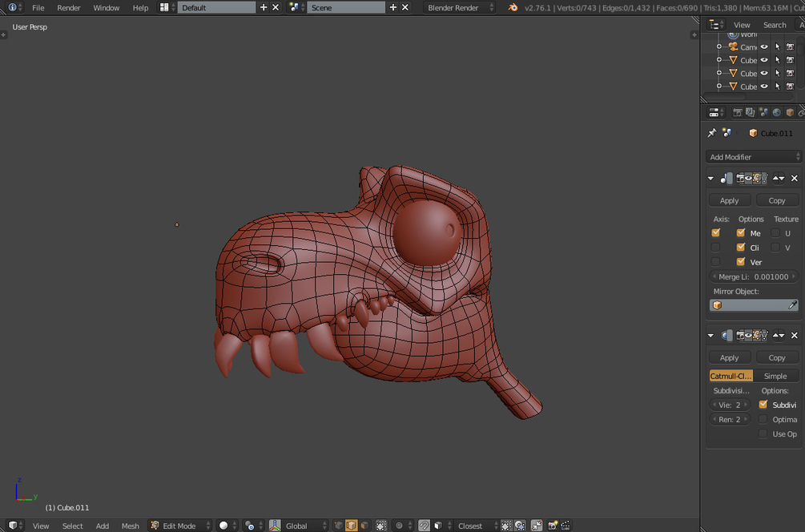805x532 pixels.
Task: Open the Outliner View menu
Action: [742, 25]
